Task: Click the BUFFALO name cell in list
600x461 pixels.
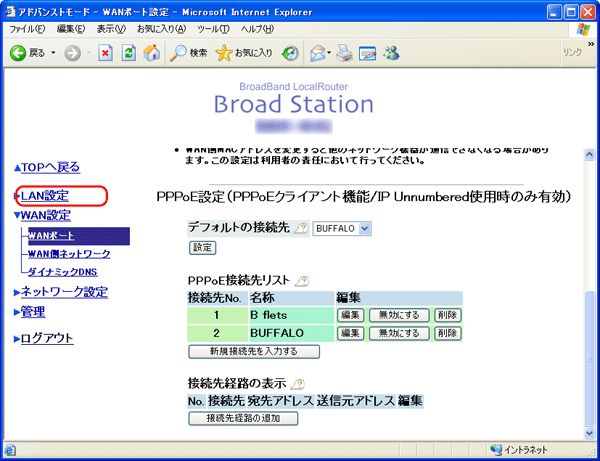Action: 291,333
